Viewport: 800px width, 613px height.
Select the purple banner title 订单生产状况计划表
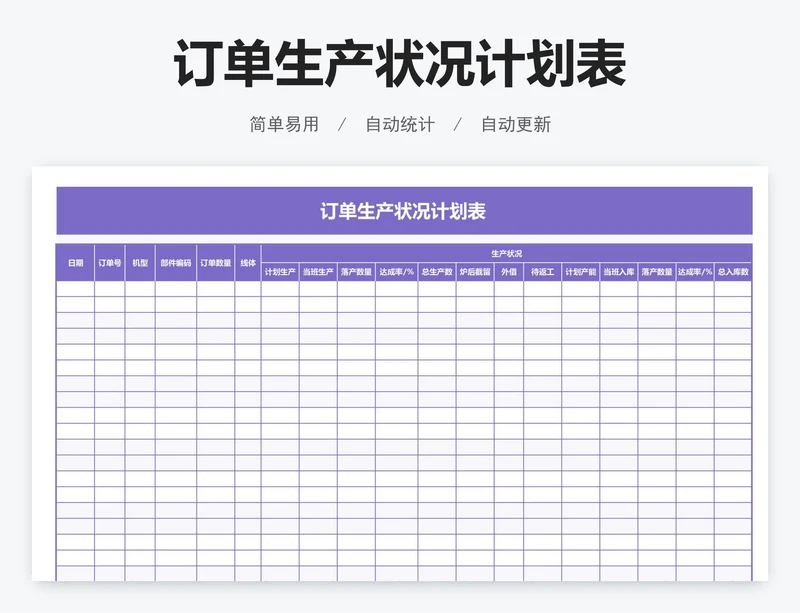pyautogui.click(x=403, y=211)
